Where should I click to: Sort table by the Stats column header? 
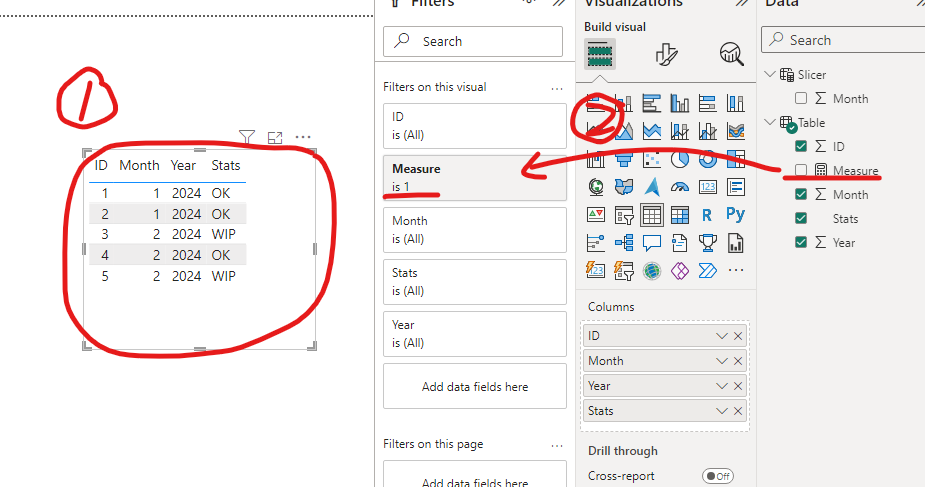click(x=226, y=166)
